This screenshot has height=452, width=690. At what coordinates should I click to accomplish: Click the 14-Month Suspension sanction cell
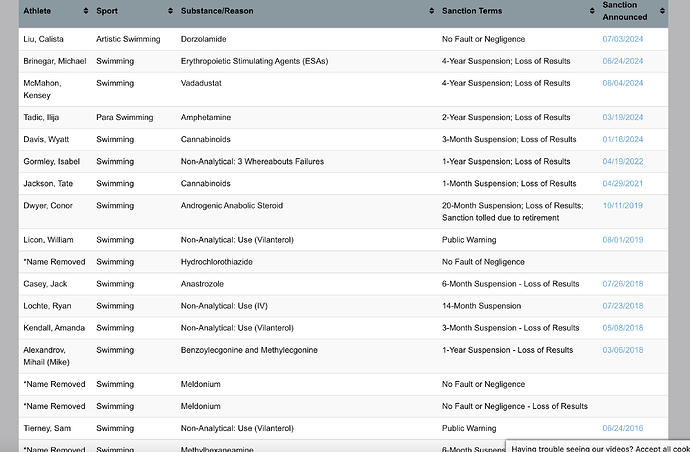click(x=481, y=306)
